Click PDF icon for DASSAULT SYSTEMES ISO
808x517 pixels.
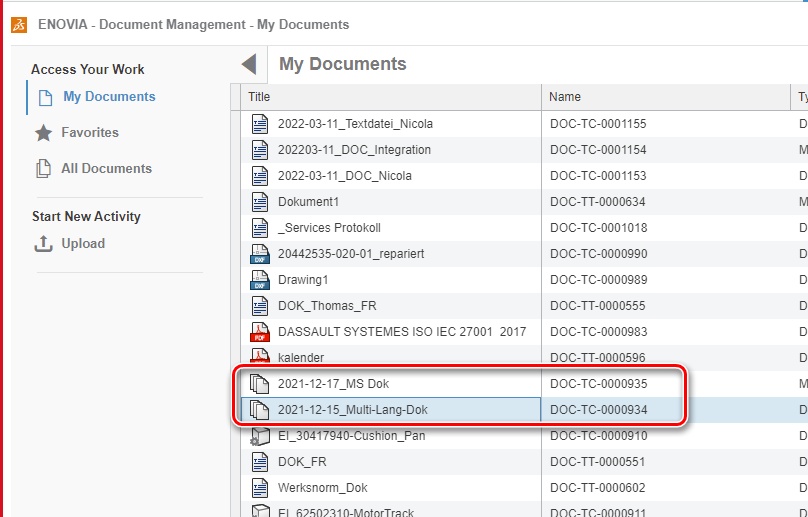[x=260, y=332]
